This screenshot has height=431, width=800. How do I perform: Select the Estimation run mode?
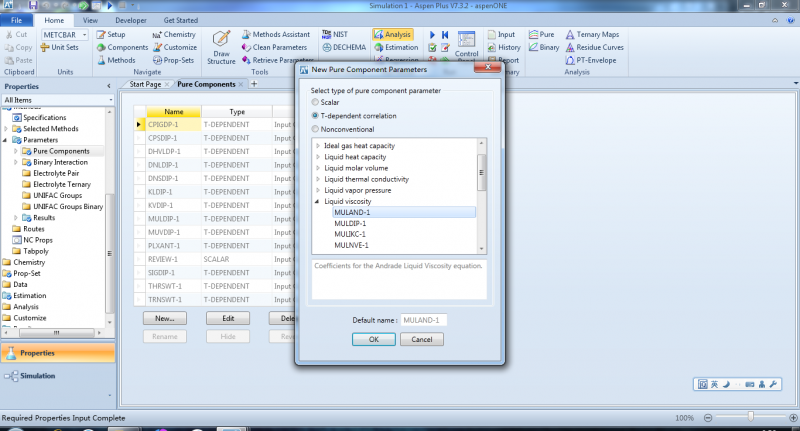click(x=396, y=47)
